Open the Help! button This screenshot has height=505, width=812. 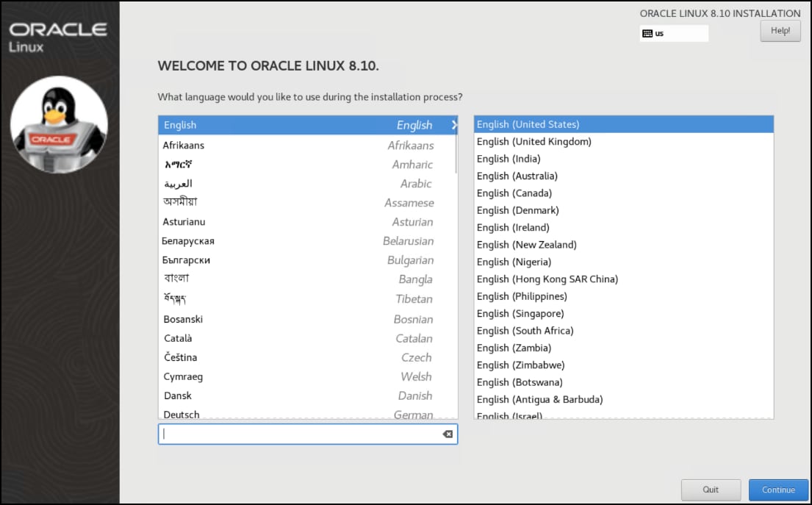780,31
